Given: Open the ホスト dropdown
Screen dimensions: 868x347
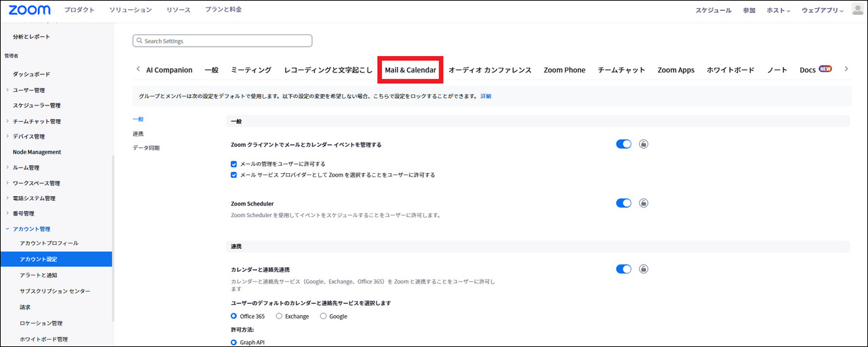Looking at the screenshot, I should [x=779, y=10].
